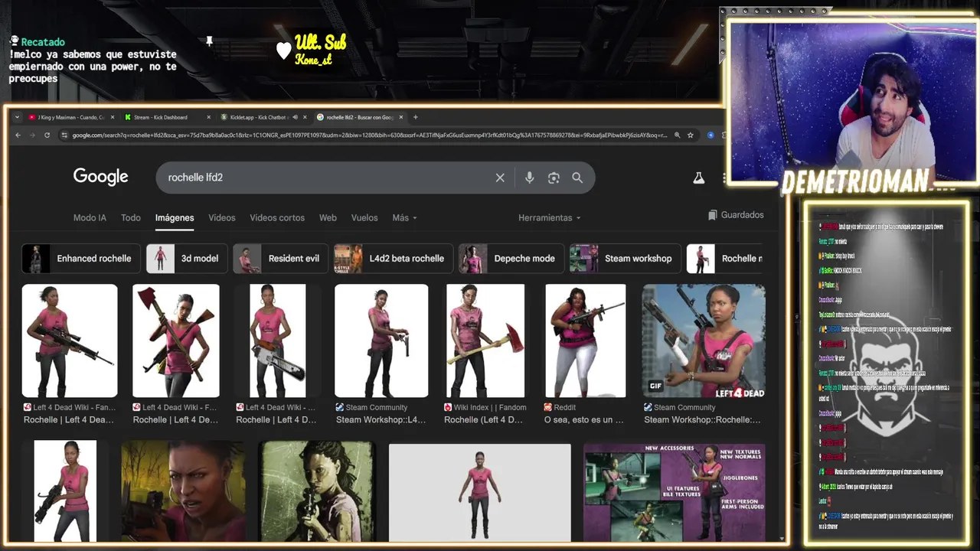Mute audio on the Kicklet.app tab
The height and width of the screenshot is (551, 980).
[x=295, y=117]
